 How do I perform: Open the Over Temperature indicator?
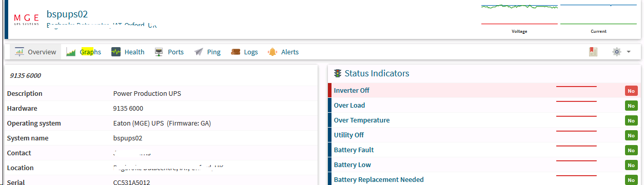pyautogui.click(x=362, y=120)
